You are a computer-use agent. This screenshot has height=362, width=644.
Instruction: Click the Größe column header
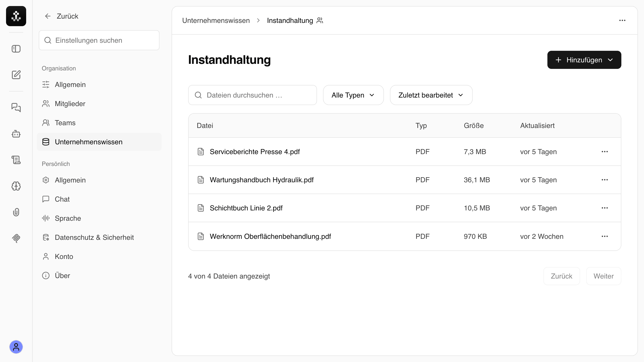(x=474, y=125)
